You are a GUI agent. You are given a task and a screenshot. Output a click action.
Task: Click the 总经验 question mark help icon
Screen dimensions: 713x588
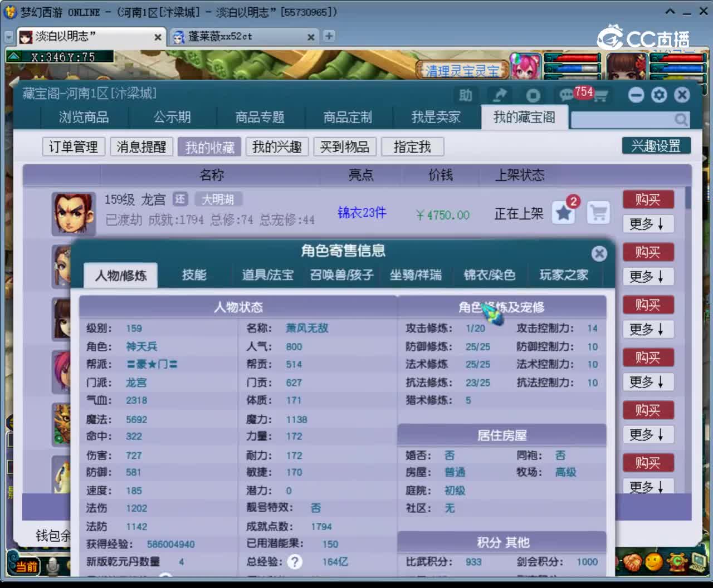[x=295, y=562]
